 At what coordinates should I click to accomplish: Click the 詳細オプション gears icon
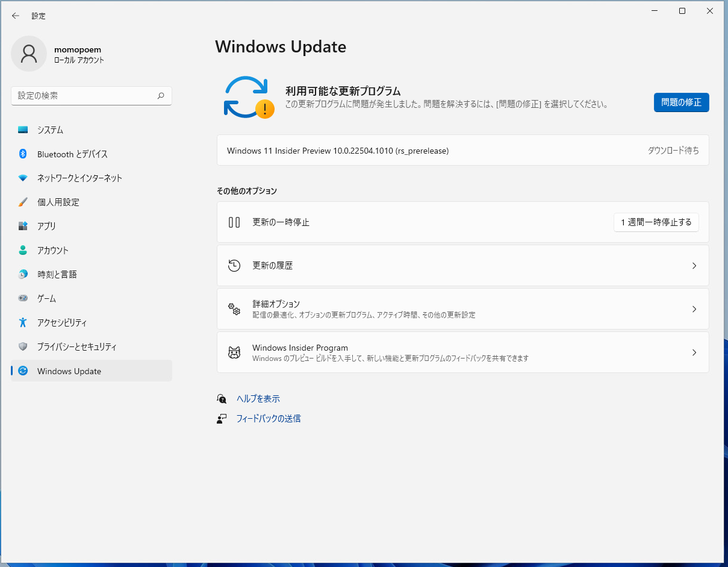(234, 309)
